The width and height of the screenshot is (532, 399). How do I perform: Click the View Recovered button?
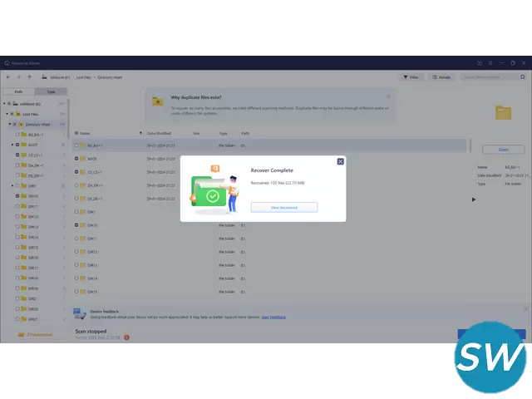(283, 207)
